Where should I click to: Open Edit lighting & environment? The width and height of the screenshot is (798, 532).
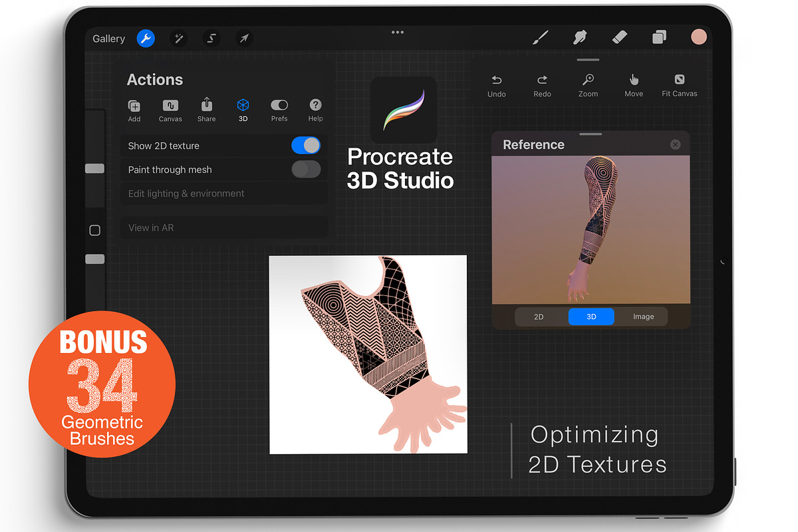click(186, 193)
